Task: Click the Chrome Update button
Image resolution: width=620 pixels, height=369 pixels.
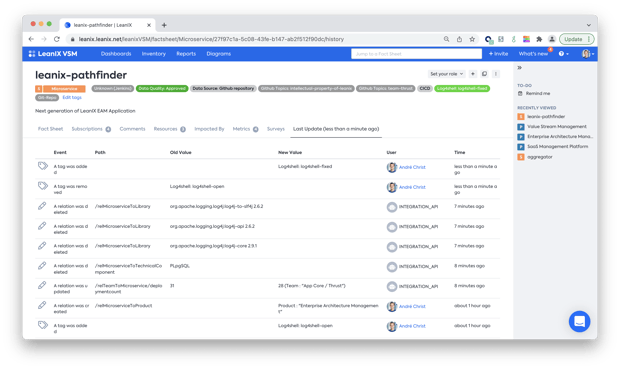Action: tap(576, 39)
